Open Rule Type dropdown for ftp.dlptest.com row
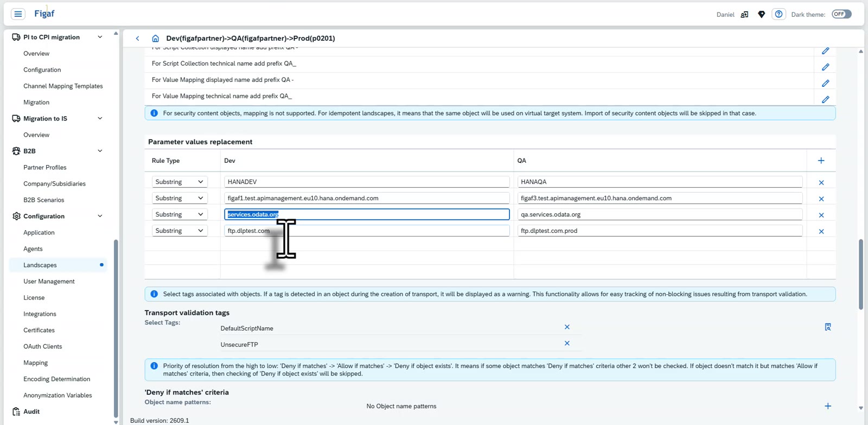868x425 pixels. coord(180,231)
